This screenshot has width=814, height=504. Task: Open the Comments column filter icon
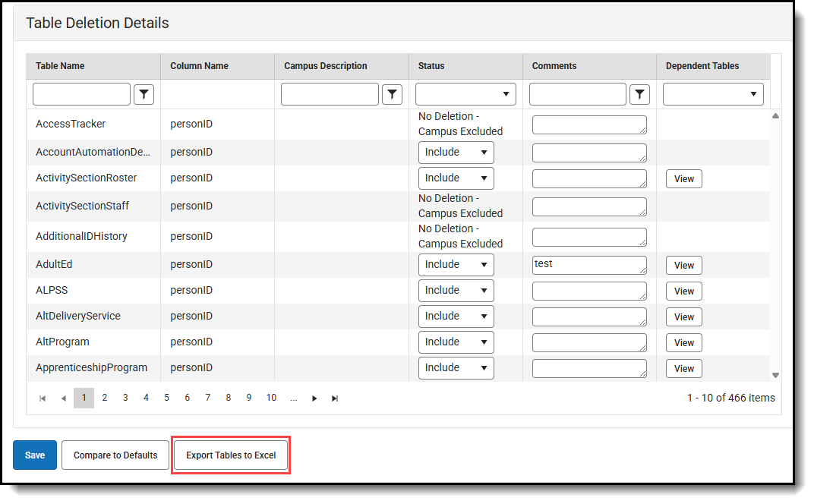click(x=639, y=93)
